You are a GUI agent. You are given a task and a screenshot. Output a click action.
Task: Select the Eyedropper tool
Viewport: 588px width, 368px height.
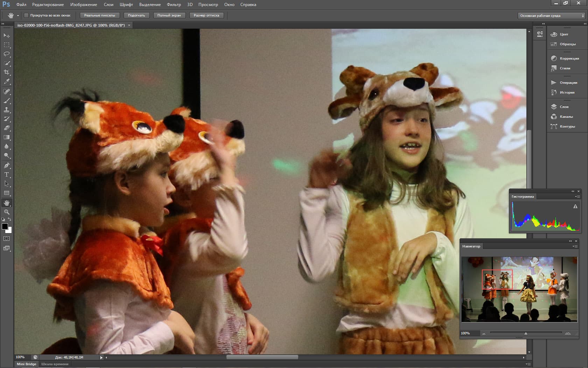coord(7,81)
